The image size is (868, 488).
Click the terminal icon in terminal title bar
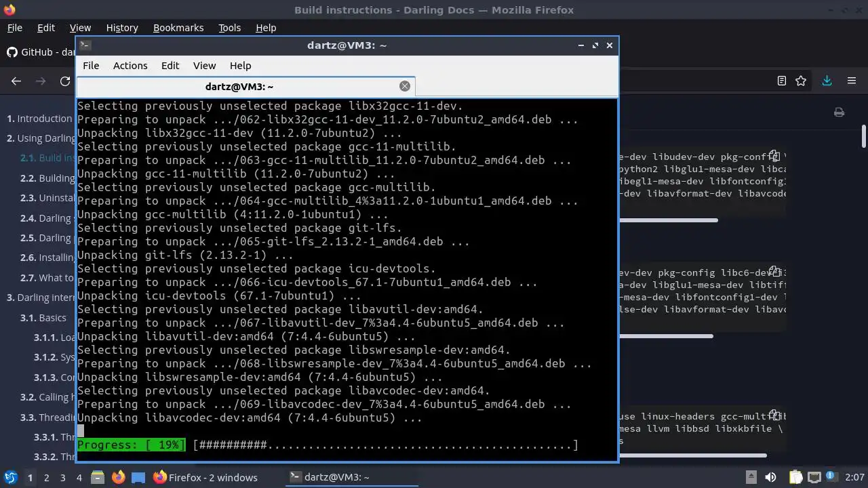click(85, 45)
